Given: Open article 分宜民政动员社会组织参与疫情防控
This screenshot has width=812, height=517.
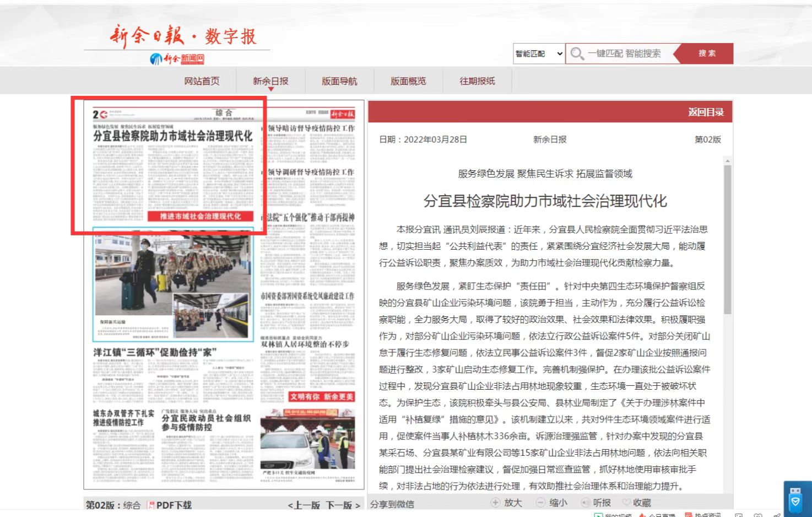Looking at the screenshot, I should [206, 423].
